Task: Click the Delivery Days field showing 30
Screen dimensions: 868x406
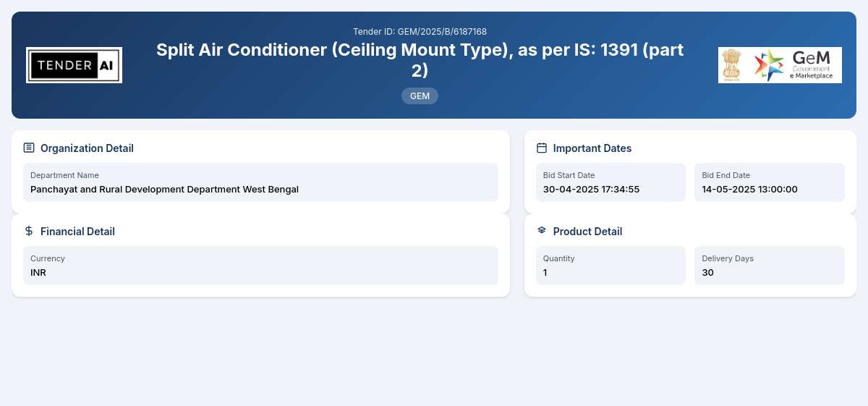Action: click(x=770, y=266)
